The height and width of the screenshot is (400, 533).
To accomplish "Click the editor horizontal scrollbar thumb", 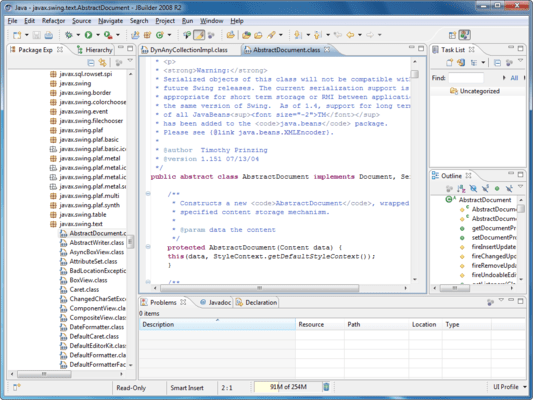I will 259,288.
